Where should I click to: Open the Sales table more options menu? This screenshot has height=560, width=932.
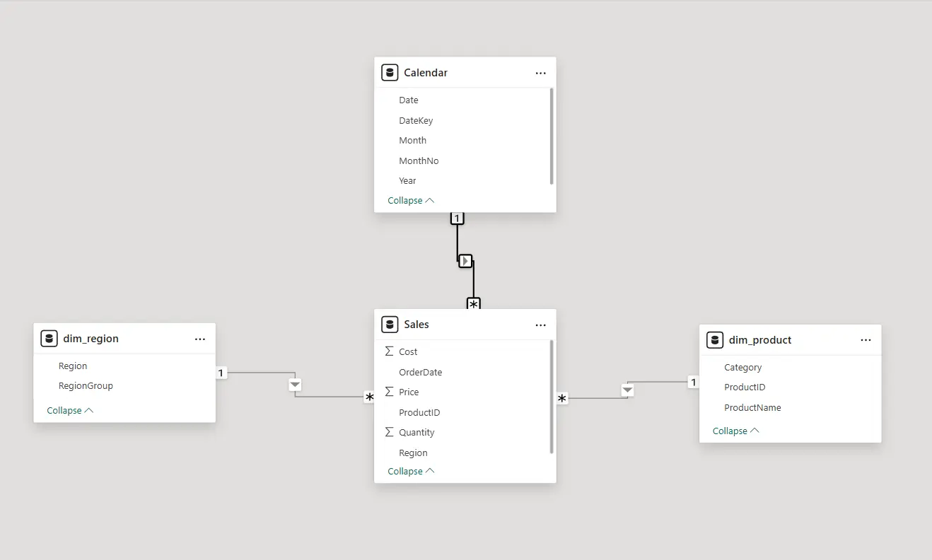[x=541, y=325]
